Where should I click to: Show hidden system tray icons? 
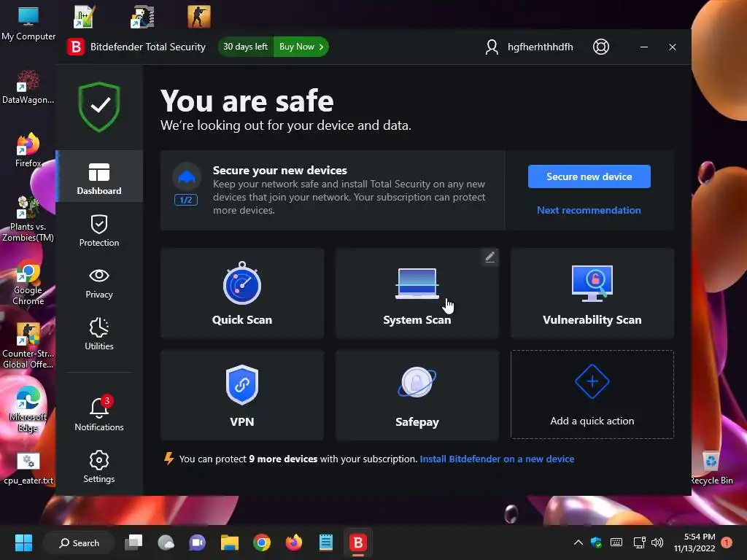578,542
